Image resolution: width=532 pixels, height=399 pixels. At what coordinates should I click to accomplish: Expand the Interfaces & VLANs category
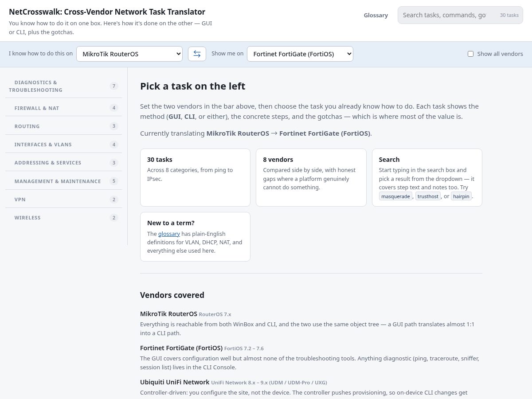point(63,144)
